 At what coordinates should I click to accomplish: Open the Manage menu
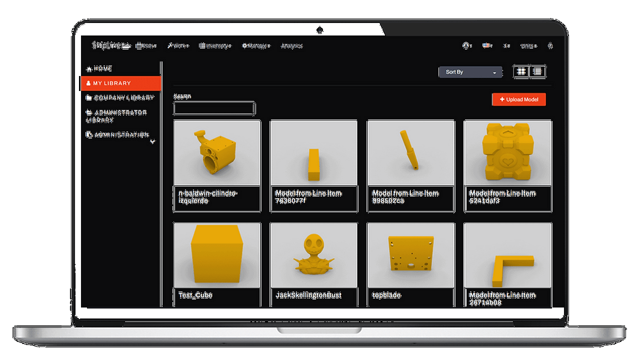click(256, 46)
